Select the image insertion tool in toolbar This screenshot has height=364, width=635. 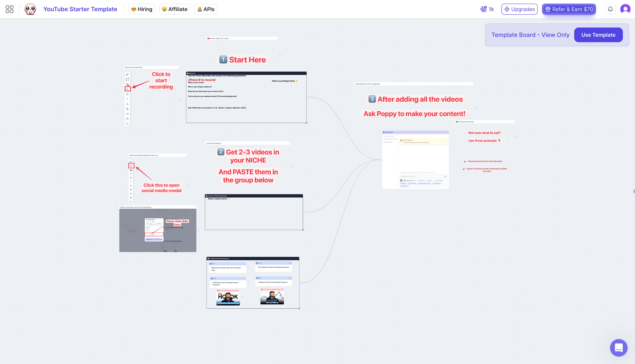(127, 94)
